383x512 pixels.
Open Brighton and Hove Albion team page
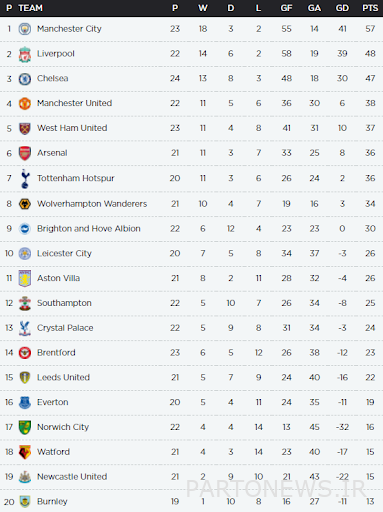tap(89, 229)
